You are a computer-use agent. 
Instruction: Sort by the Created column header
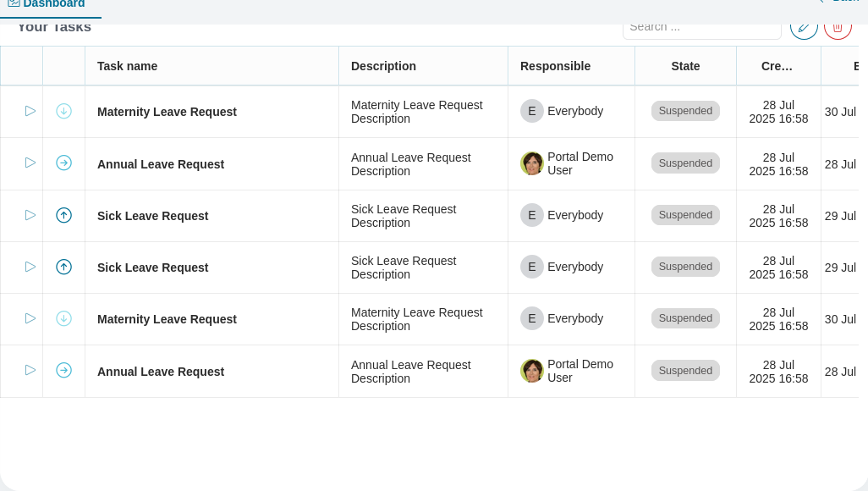[x=777, y=66]
